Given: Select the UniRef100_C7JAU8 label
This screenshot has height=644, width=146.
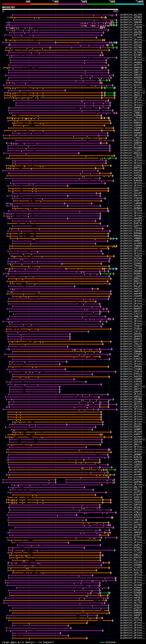Looking at the screenshot, I should (131, 37).
